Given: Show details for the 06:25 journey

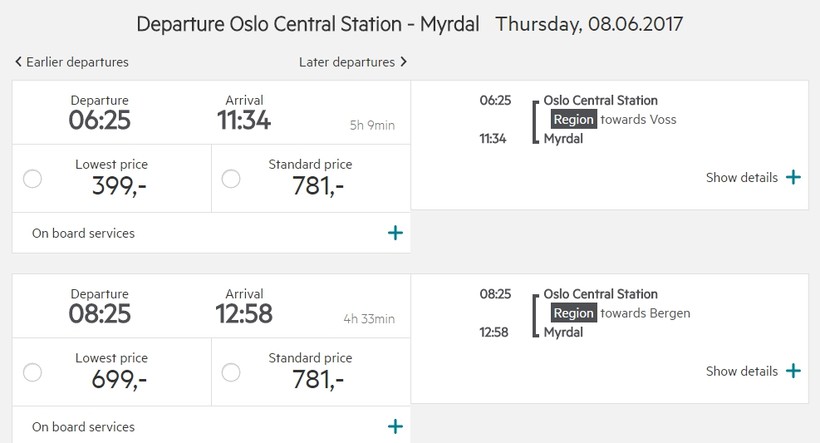Looking at the screenshot, I should (741, 178).
